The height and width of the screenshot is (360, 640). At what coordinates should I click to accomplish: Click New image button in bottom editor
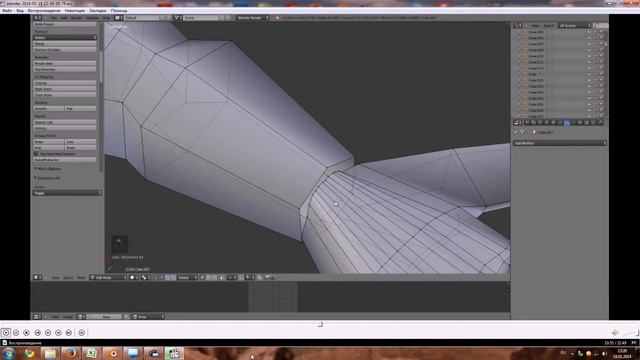[x=106, y=317]
